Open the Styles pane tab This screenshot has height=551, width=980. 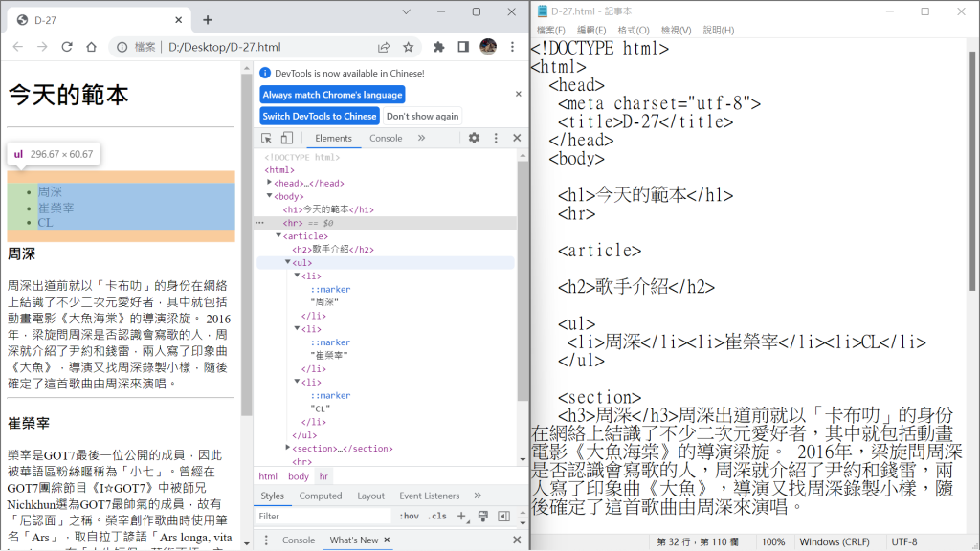click(x=272, y=496)
